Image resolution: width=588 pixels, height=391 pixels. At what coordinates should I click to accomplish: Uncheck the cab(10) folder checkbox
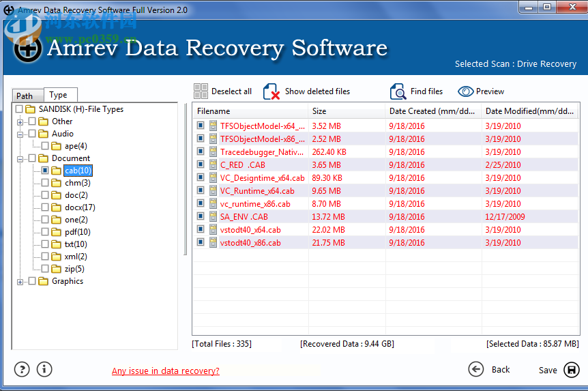45,171
